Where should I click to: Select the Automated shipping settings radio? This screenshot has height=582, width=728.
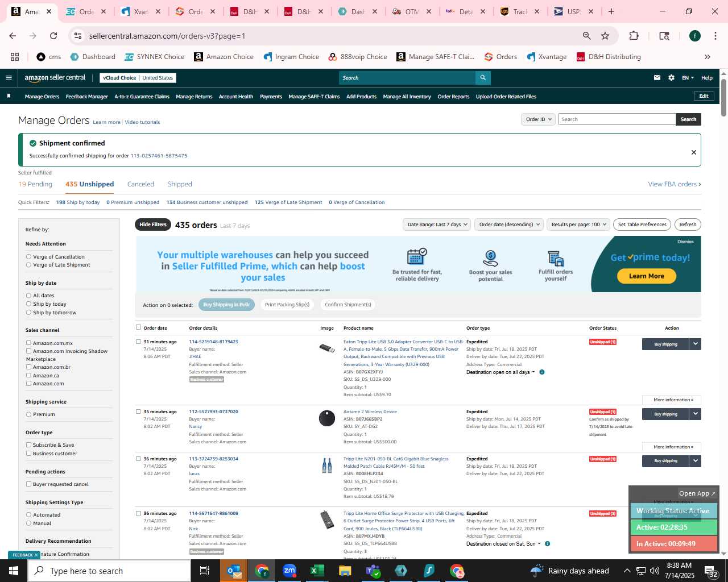tap(28, 514)
